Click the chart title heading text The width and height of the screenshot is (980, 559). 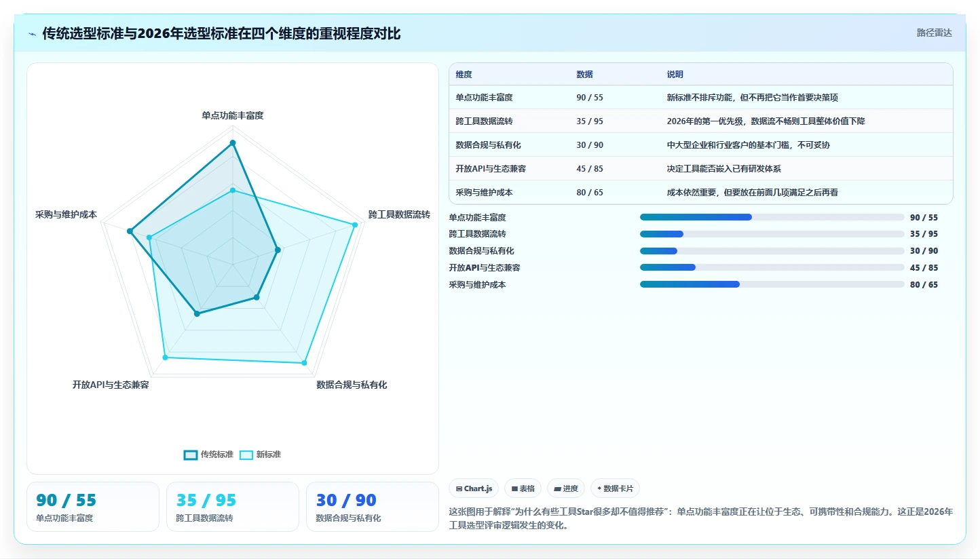coord(221,34)
